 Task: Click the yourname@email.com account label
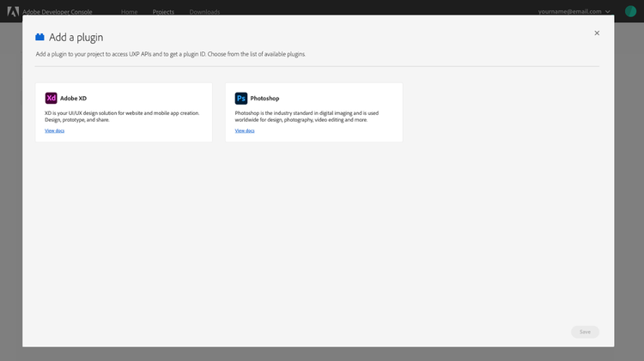569,12
